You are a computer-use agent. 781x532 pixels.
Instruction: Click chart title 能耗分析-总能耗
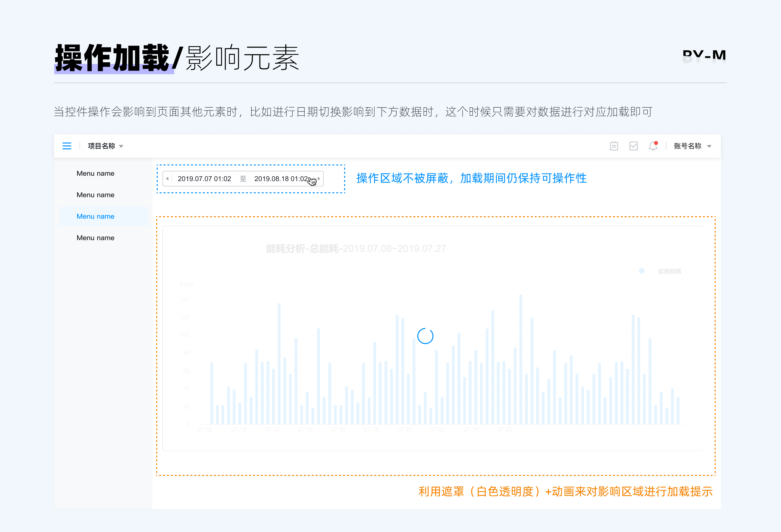point(302,248)
